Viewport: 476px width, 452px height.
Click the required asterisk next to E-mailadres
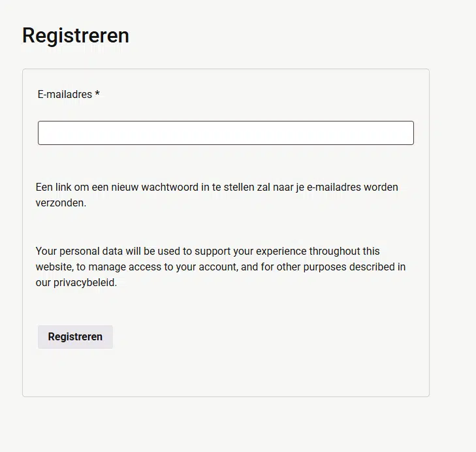point(97,94)
